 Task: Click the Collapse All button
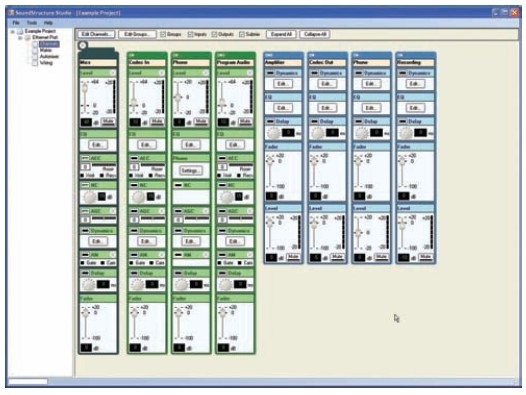click(315, 34)
